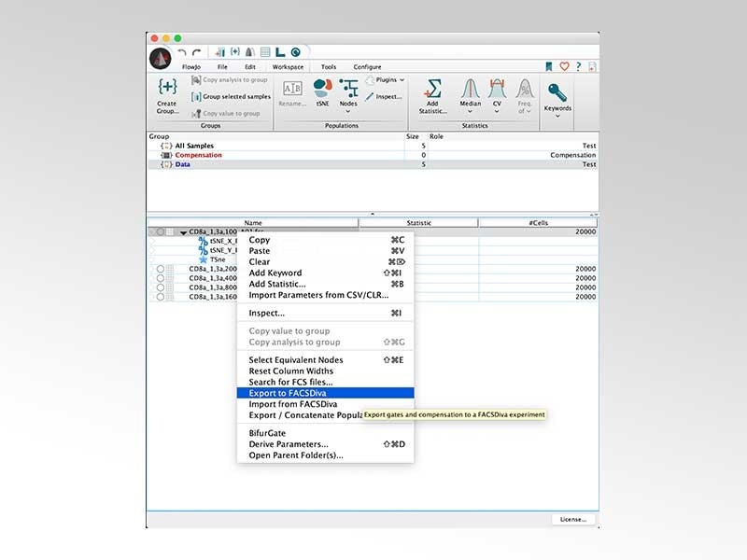Choose Search for FCS files... entry

pos(325,382)
